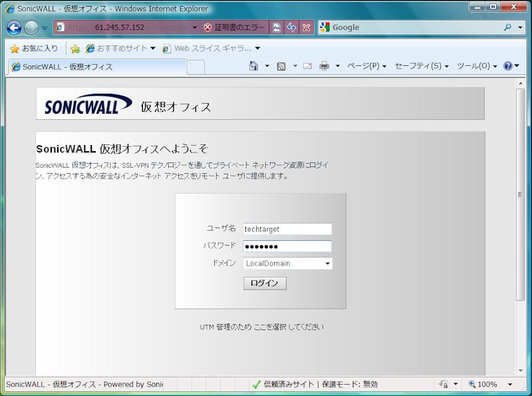532x396 pixels.
Task: Click the address bar showing 61.245.57.152
Action: (x=127, y=27)
